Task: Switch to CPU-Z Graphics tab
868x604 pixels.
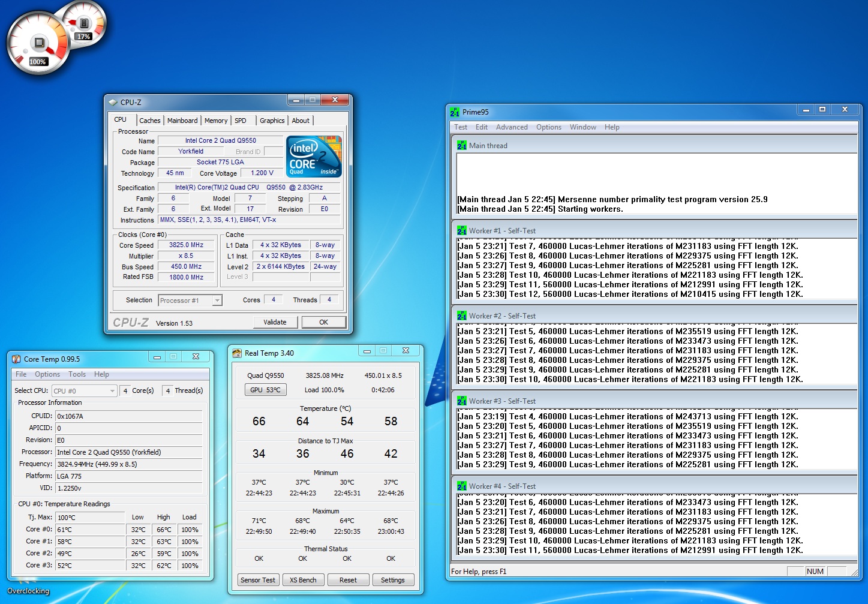Action: 272,121
